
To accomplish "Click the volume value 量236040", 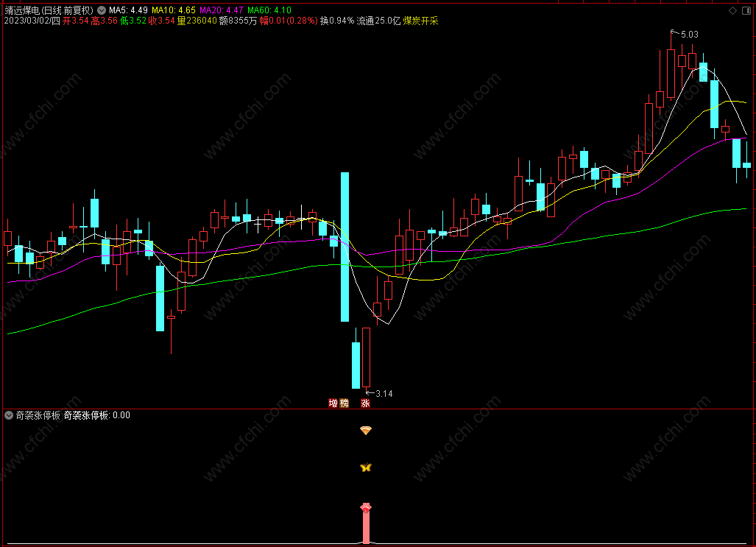I will coord(197,21).
